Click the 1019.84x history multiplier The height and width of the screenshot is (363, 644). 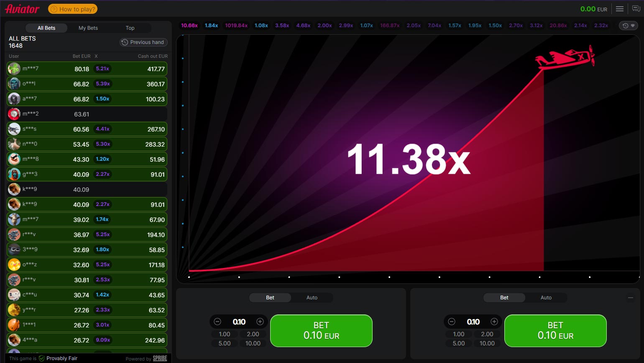(236, 26)
